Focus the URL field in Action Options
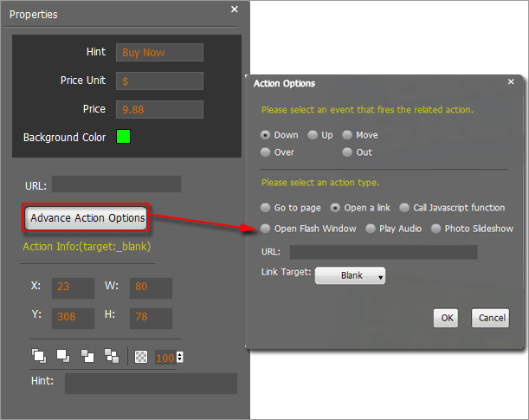 pos(383,252)
